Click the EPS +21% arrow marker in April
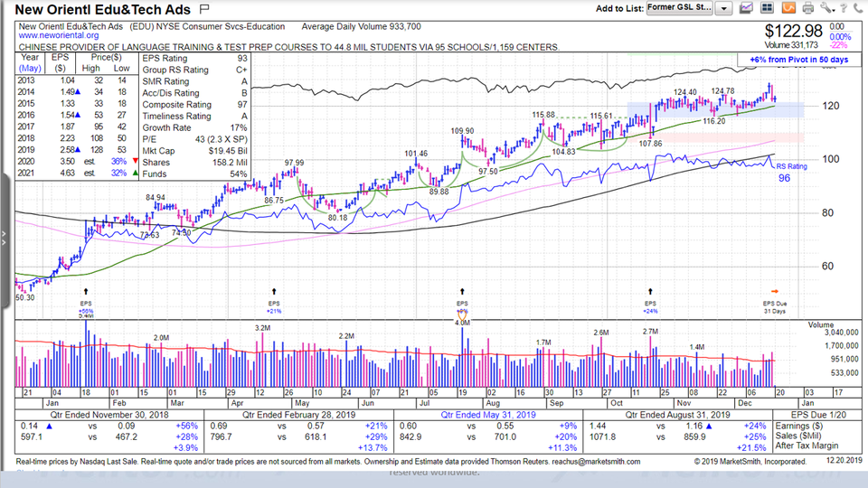The width and height of the screenshot is (868, 488). tap(274, 291)
